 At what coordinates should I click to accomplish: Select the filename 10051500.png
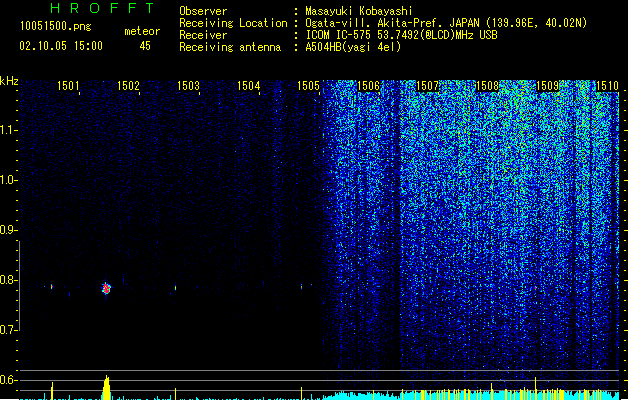click(56, 27)
